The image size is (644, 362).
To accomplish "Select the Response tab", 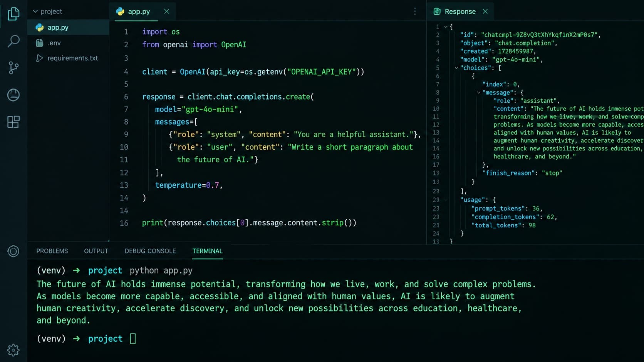I will click(461, 12).
